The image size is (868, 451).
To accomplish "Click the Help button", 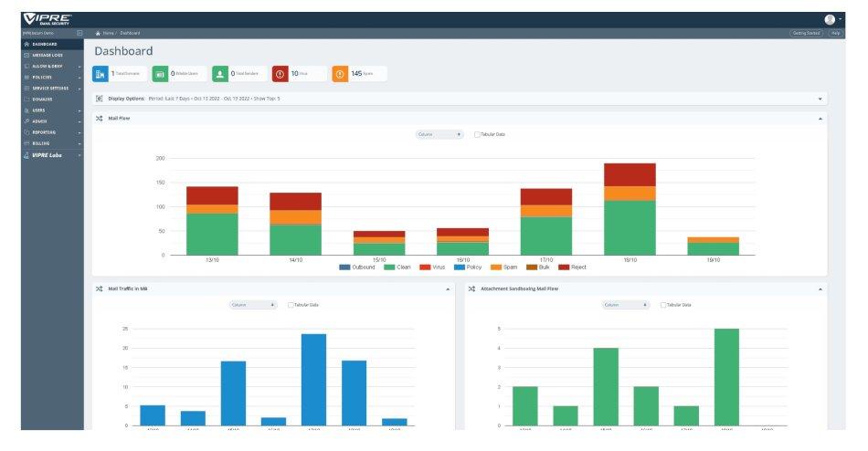I will point(835,33).
